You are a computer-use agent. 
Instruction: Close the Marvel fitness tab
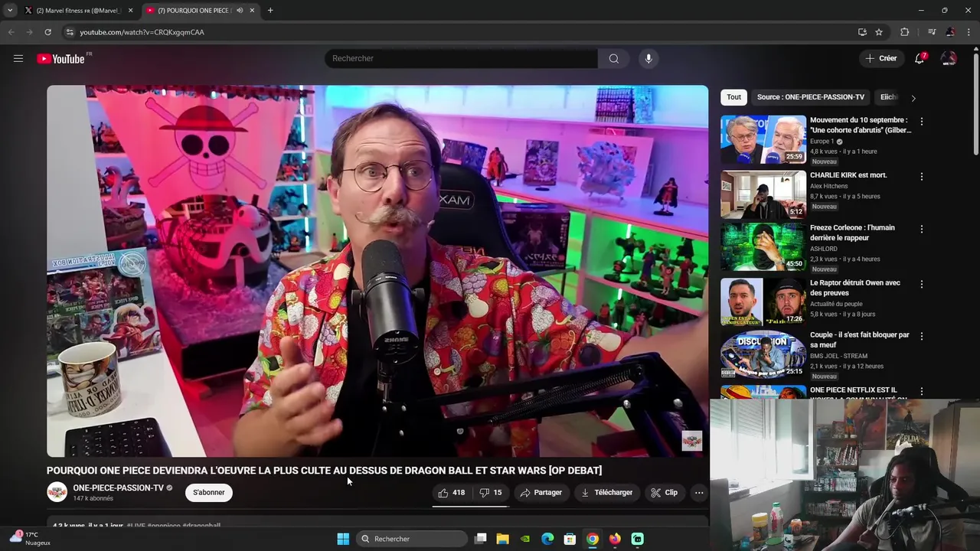130,11
